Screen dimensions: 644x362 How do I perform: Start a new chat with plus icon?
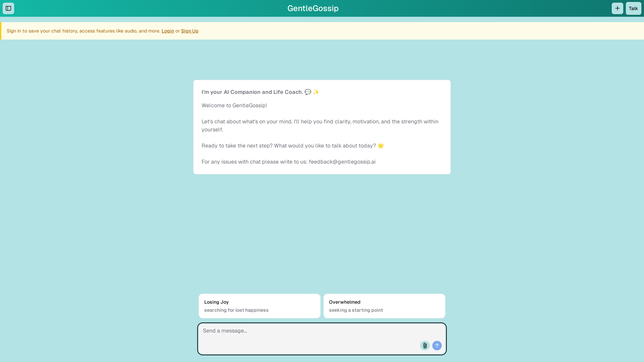coord(617,8)
